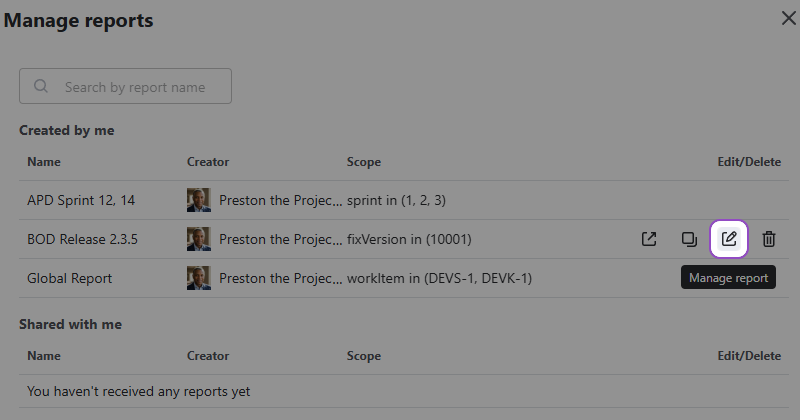This screenshot has width=800, height=420.
Task: Click Creator column header under Created by me
Action: 208,162
